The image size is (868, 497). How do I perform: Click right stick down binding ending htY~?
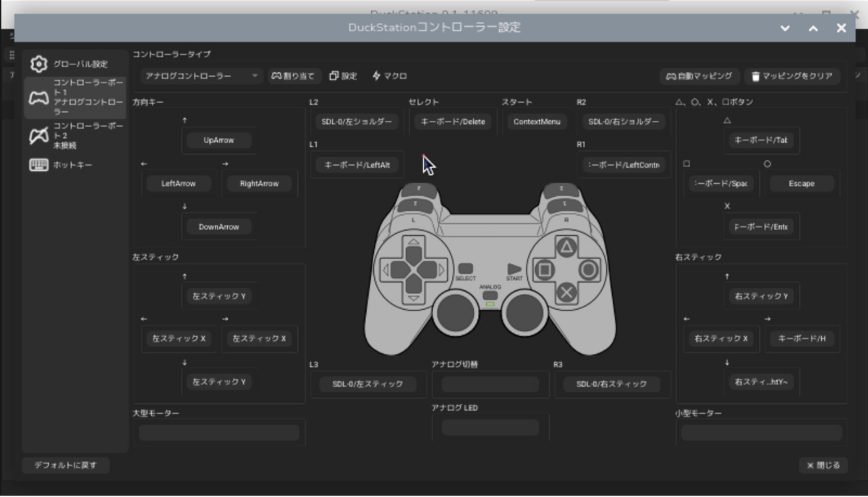tap(760, 381)
